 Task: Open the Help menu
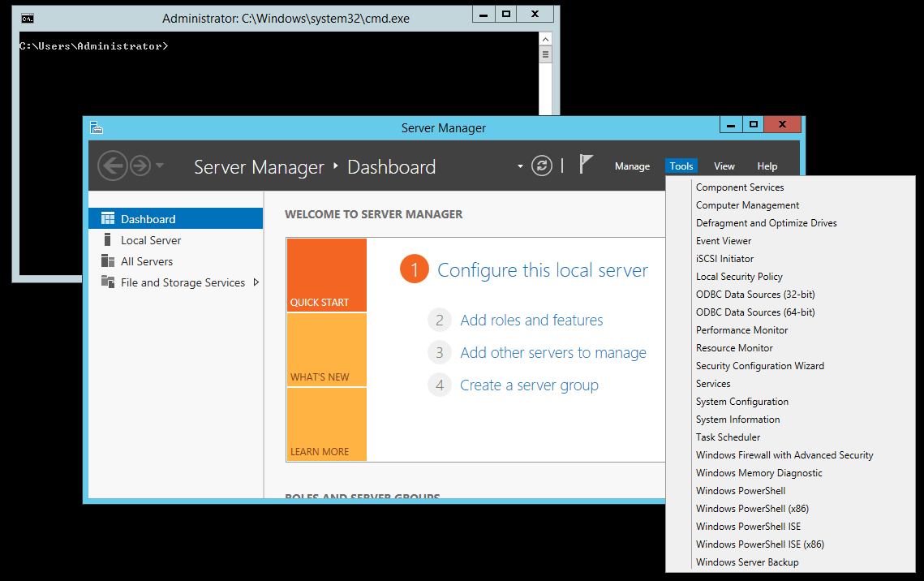coord(767,166)
